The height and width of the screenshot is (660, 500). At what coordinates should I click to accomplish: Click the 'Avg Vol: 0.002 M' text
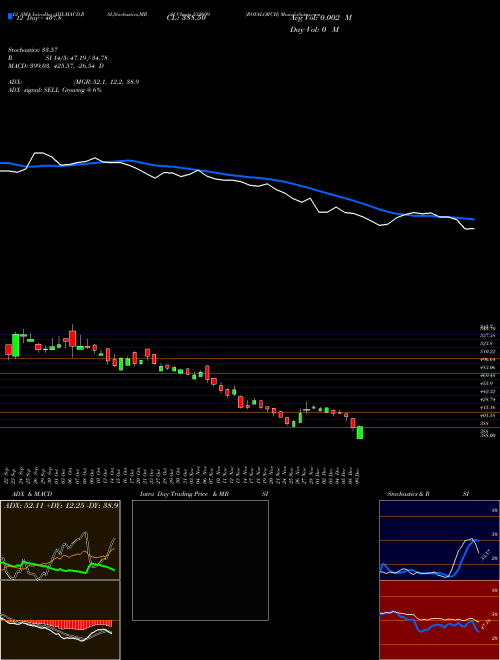(320, 18)
